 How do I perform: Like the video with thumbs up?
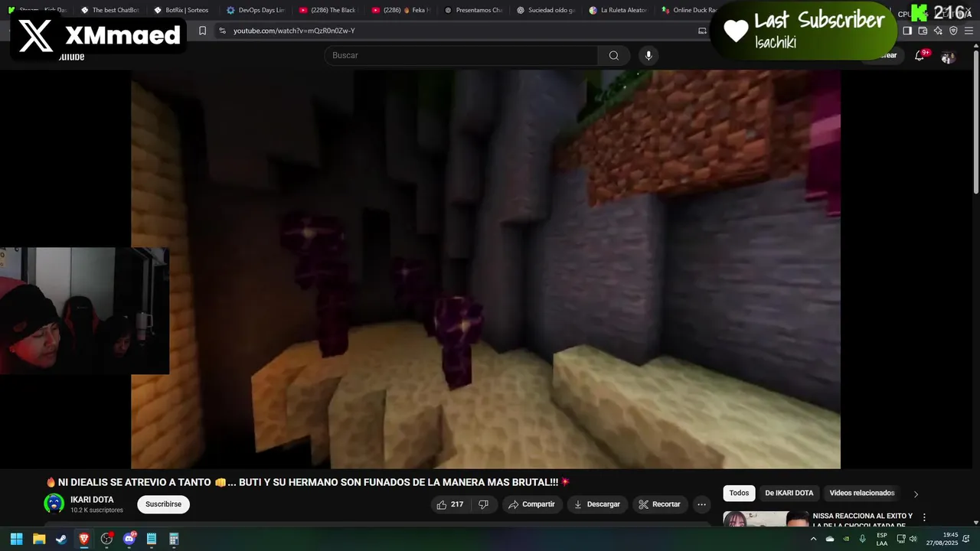(450, 504)
